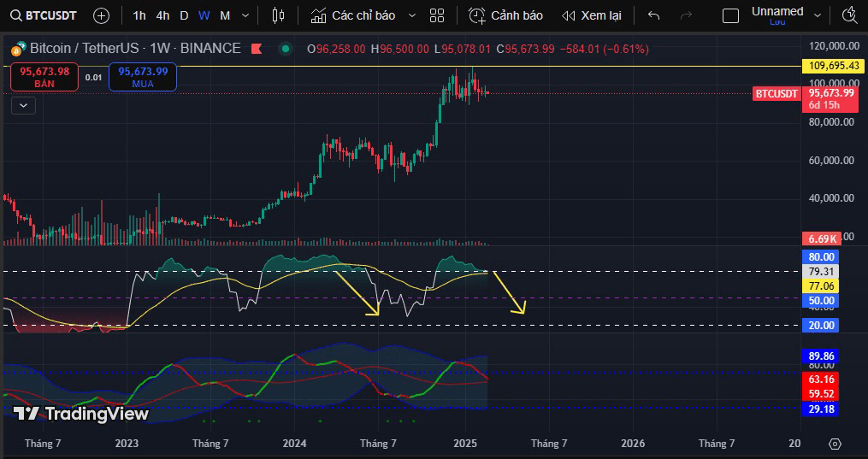868x459 pixels.
Task: Open Các chỉ báo indicators dialog
Action: 352,15
